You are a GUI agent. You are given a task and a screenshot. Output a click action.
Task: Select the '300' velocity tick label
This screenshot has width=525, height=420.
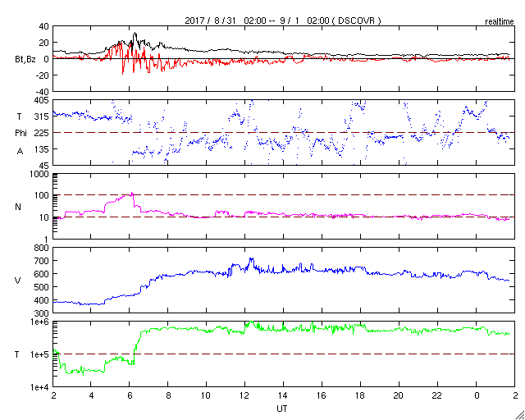click(43, 313)
